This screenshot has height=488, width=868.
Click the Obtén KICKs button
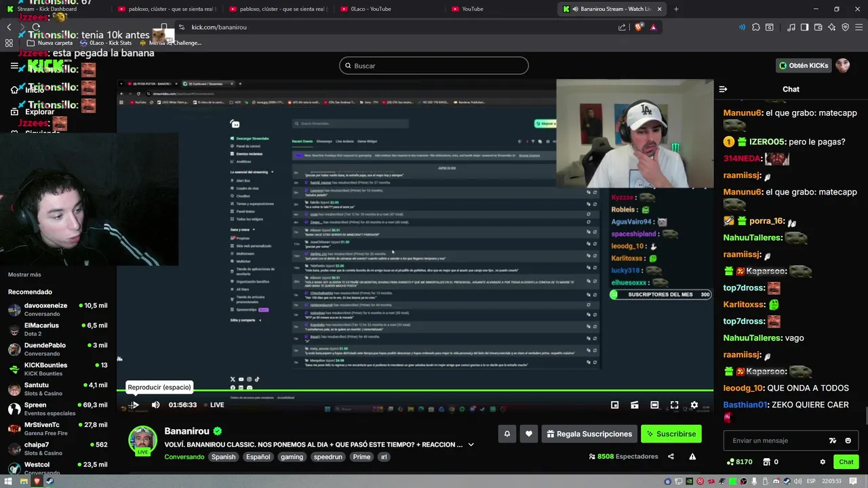tap(804, 66)
